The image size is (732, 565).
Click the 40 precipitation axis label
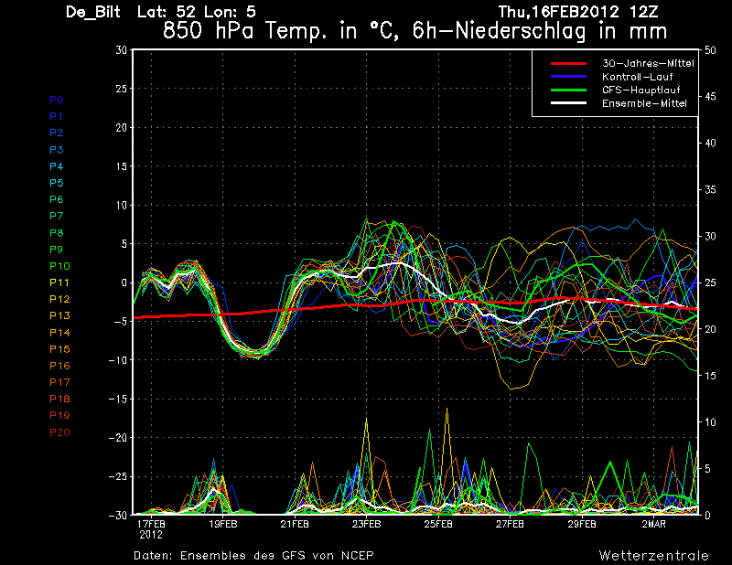tap(710, 143)
